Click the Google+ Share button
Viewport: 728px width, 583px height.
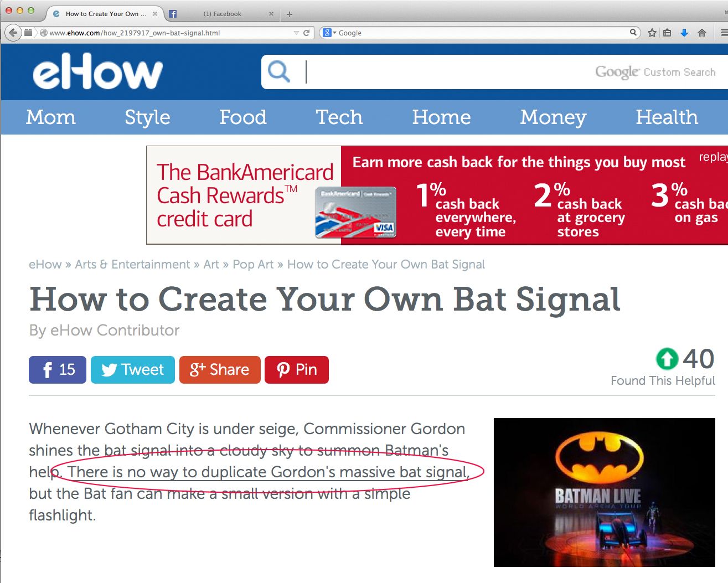[x=220, y=370]
